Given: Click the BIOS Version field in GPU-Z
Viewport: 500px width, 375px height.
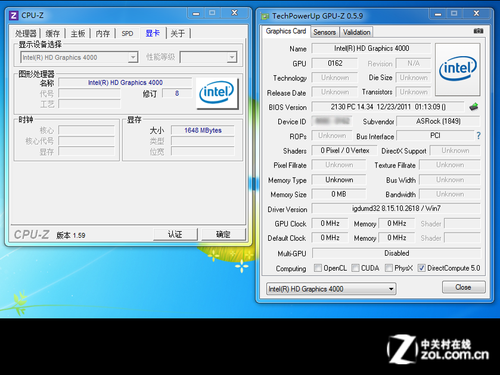Looking at the screenshot, I should [388, 107].
